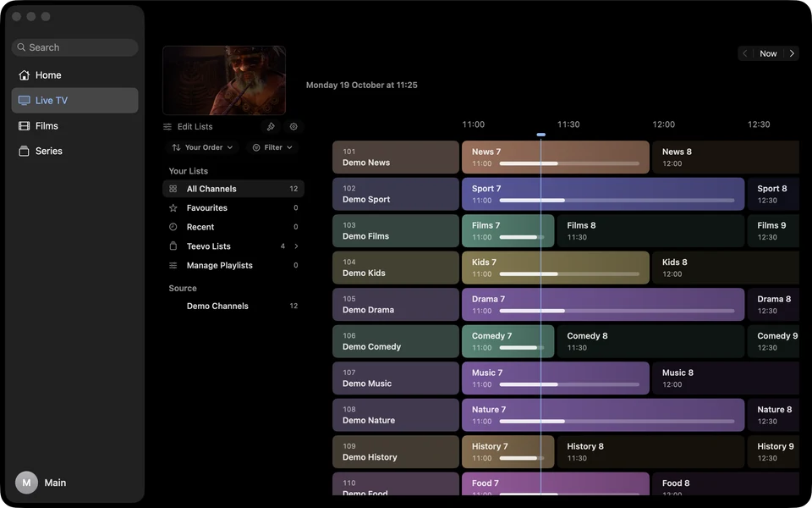
Task: Open the Recent list label
Action: 200,227
